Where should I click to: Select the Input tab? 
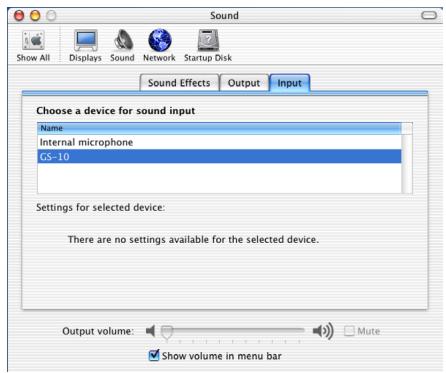[x=289, y=83]
